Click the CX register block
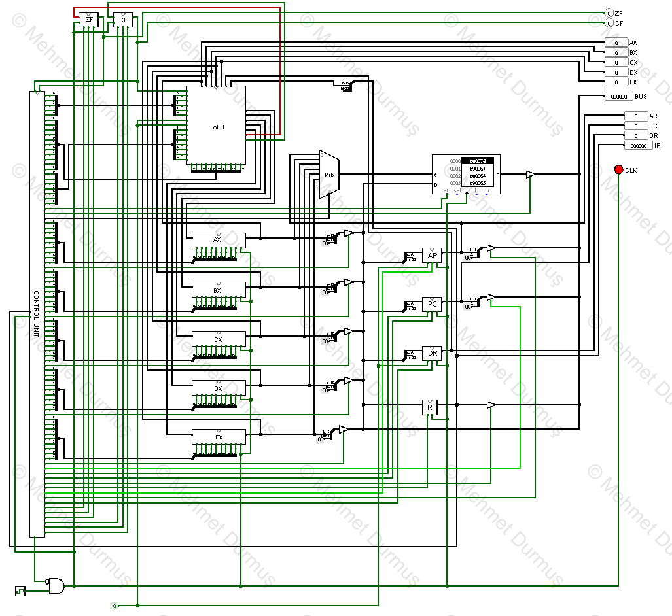This screenshot has width=672, height=616. (x=218, y=339)
